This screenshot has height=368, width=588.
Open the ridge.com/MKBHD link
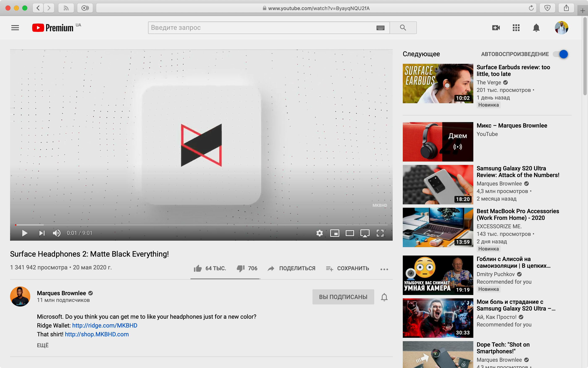coord(105,325)
